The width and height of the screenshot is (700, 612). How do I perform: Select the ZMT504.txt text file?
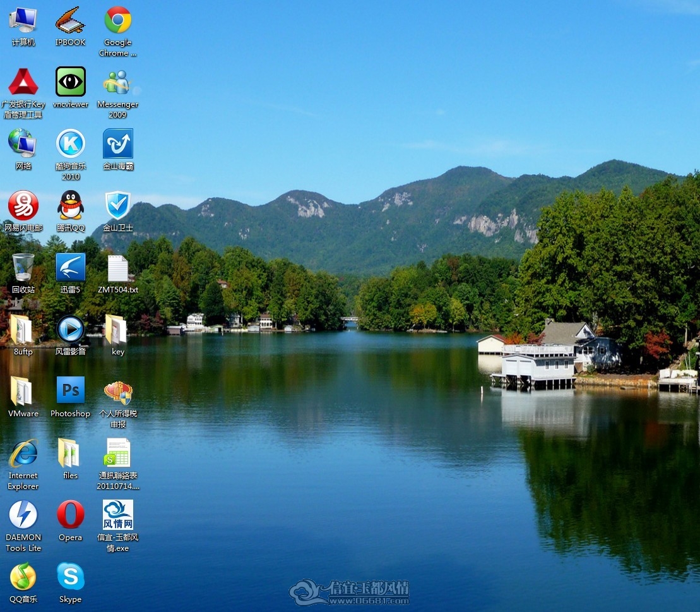click(x=118, y=268)
